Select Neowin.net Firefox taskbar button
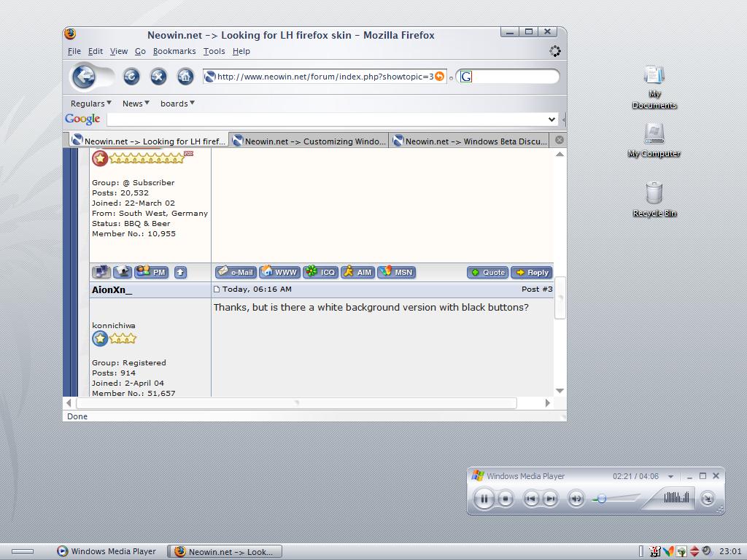The image size is (747, 560). click(x=225, y=551)
